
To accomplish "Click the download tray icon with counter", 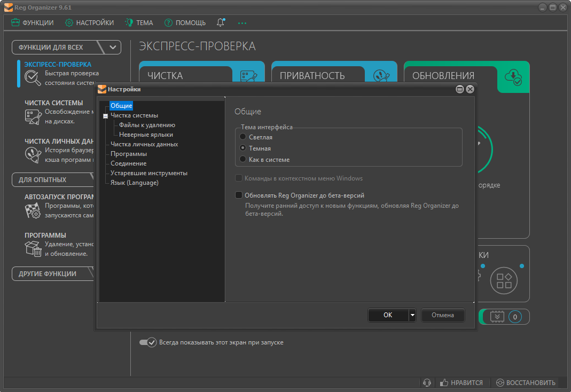I will click(497, 317).
